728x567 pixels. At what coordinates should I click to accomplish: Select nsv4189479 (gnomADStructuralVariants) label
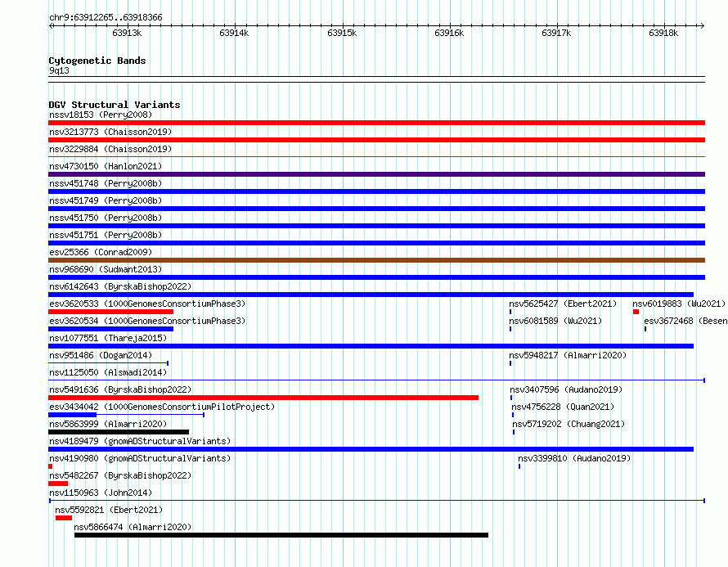tap(140, 441)
